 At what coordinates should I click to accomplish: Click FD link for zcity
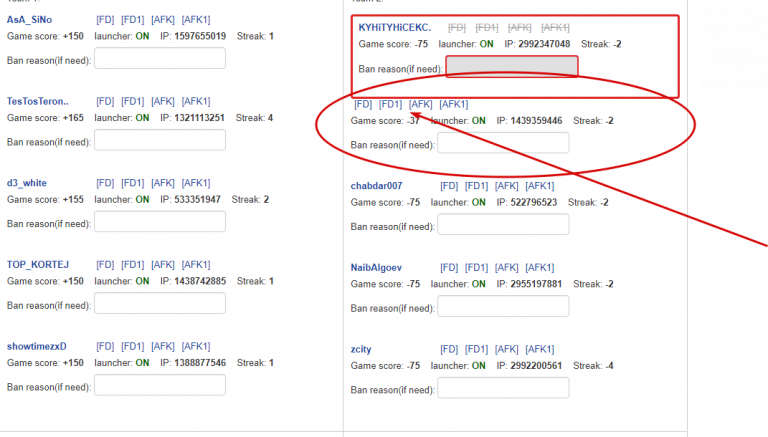449,349
